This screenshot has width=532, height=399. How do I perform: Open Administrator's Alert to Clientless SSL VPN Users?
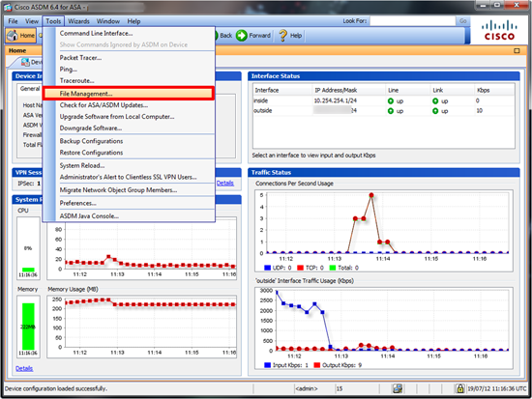pos(129,177)
